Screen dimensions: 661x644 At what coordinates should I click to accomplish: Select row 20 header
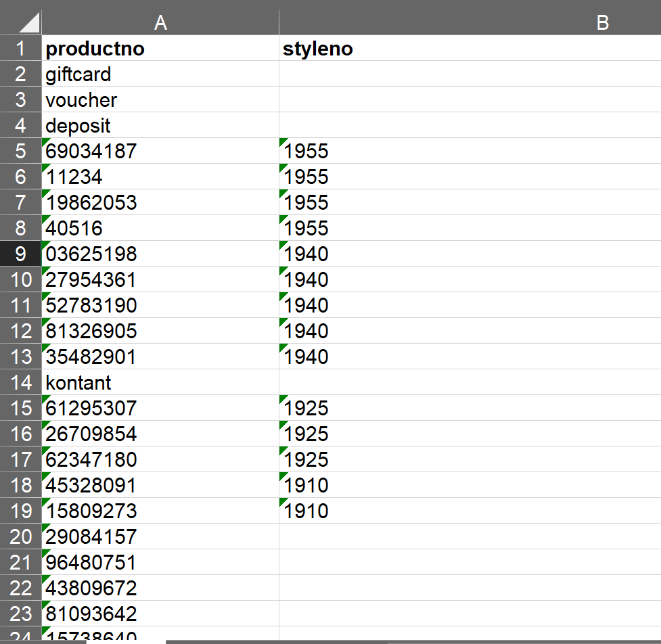(x=21, y=536)
